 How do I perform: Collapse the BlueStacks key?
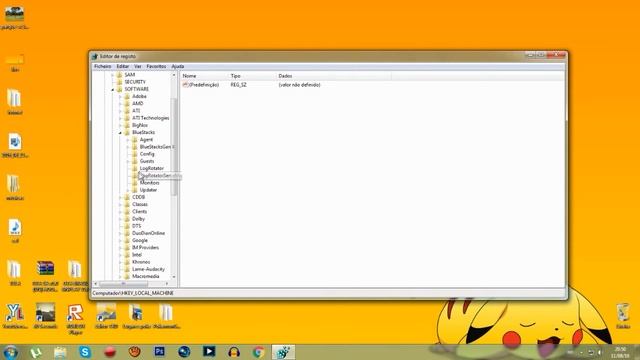pyautogui.click(x=120, y=133)
